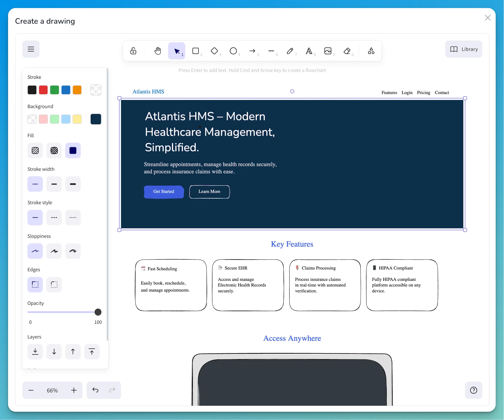Open the hamburger main menu
The image size is (504, 420).
click(31, 49)
